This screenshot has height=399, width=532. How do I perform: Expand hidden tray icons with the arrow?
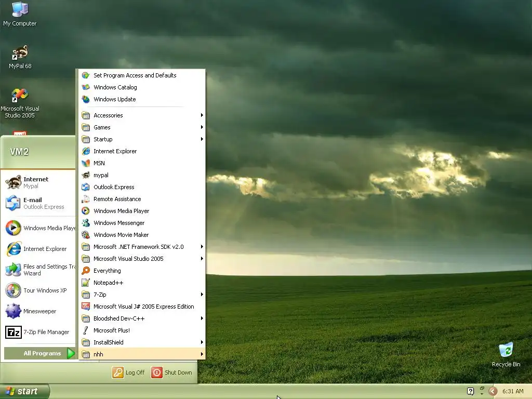(x=493, y=391)
